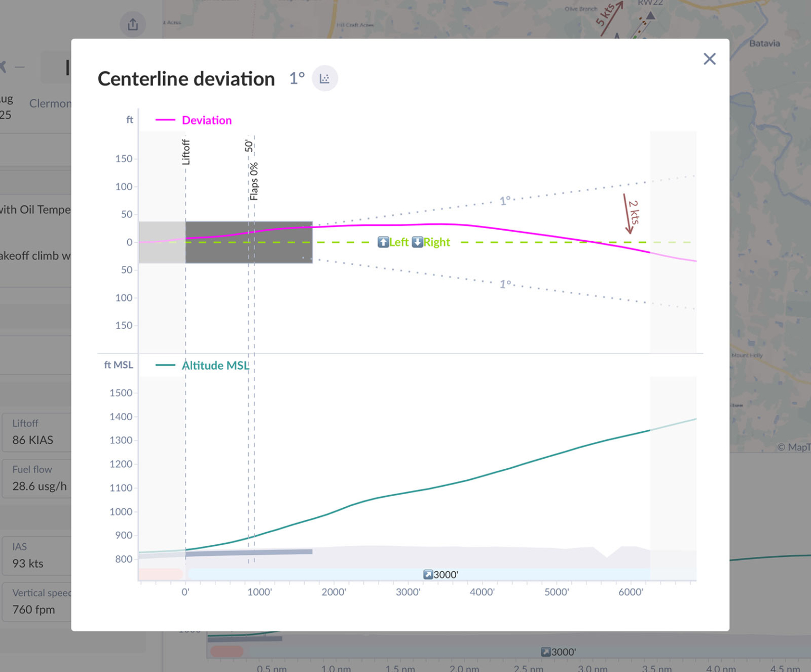Click the pink Deviation color line swatch
The height and width of the screenshot is (672, 811).
coord(165,120)
